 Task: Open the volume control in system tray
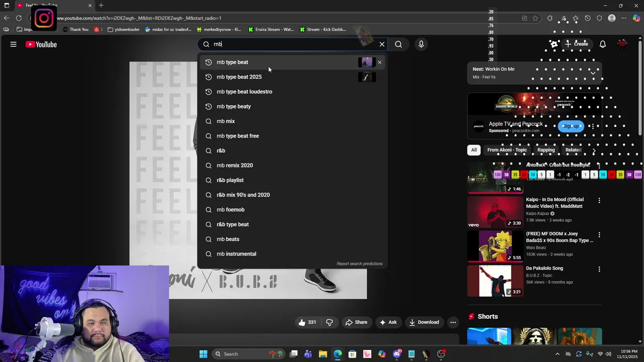(609, 354)
